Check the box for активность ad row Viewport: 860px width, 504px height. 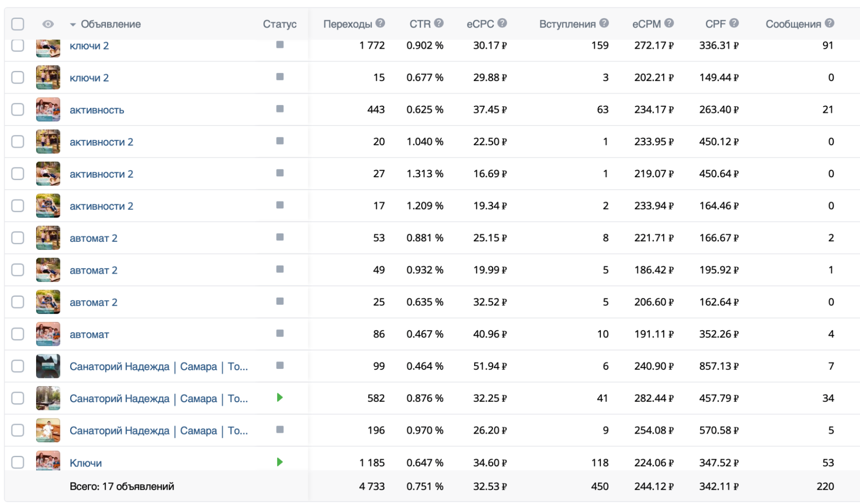click(x=18, y=109)
